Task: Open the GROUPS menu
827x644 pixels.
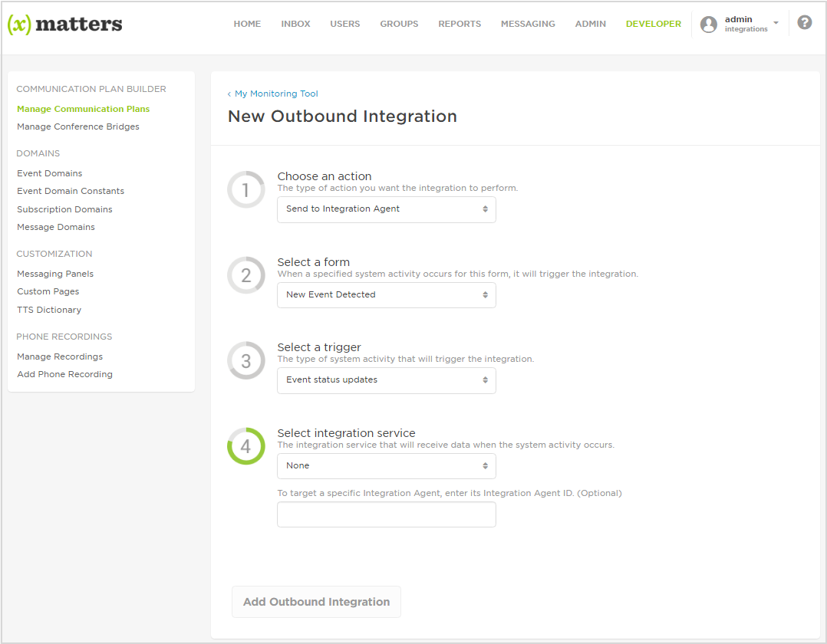Action: [399, 24]
